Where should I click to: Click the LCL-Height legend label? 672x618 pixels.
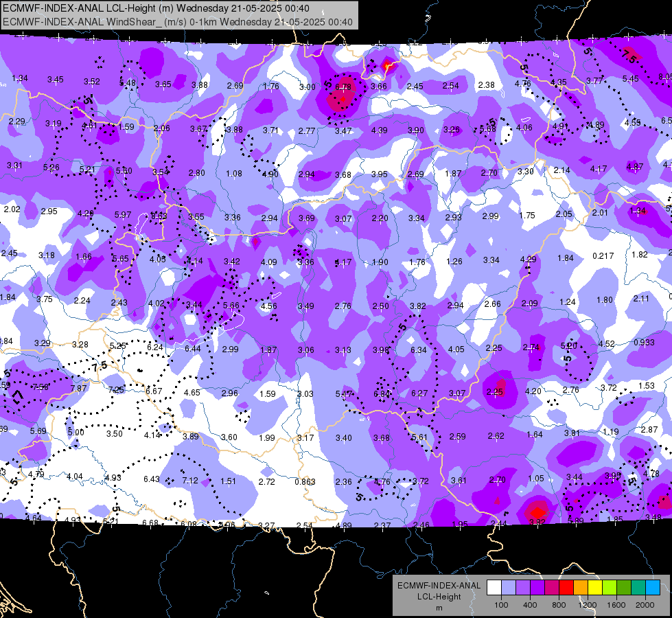tap(439, 597)
